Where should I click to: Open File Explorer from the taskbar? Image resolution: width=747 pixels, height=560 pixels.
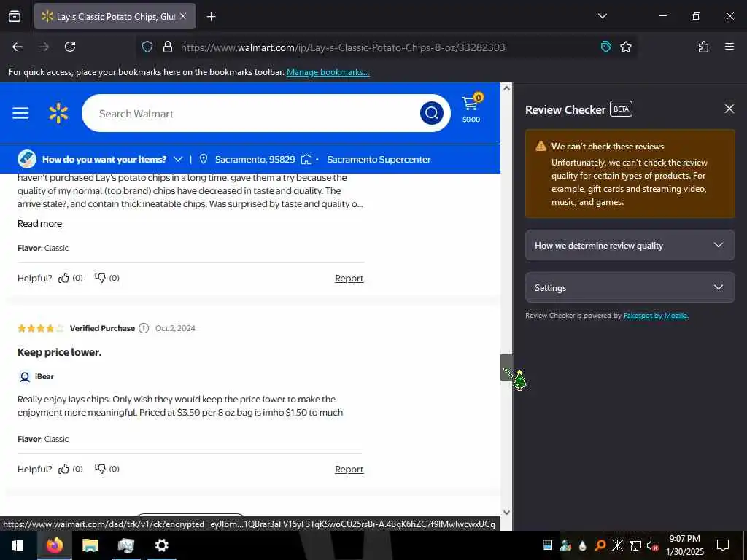click(x=90, y=545)
